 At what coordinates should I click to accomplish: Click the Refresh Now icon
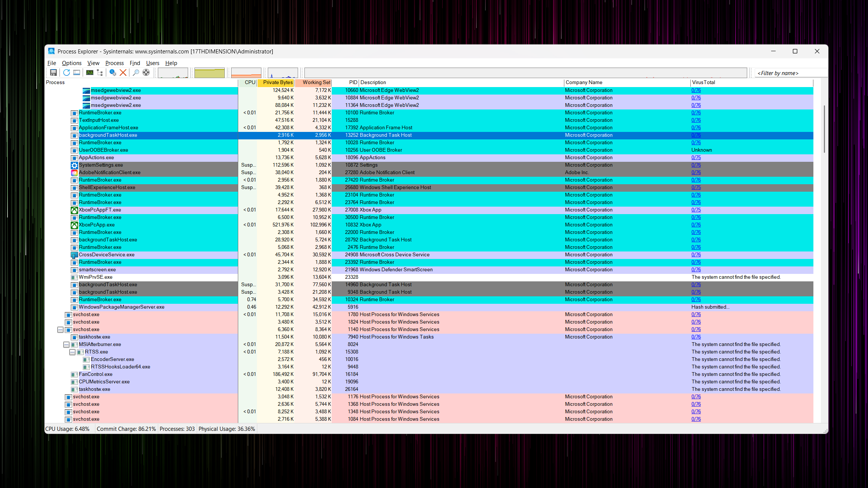pyautogui.click(x=66, y=73)
